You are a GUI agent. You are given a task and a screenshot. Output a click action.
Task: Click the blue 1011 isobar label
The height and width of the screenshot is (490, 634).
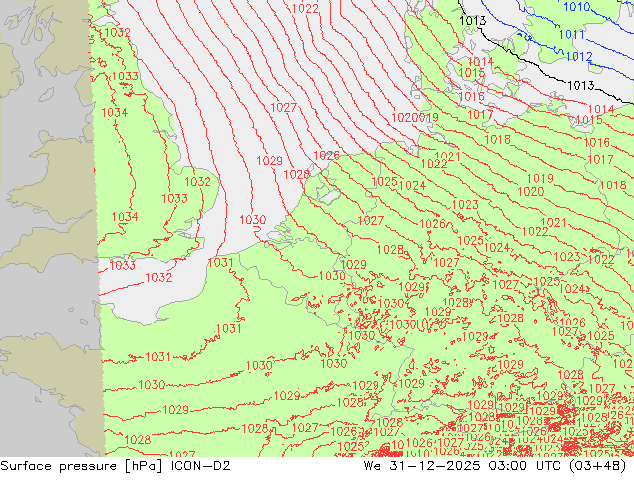click(571, 35)
